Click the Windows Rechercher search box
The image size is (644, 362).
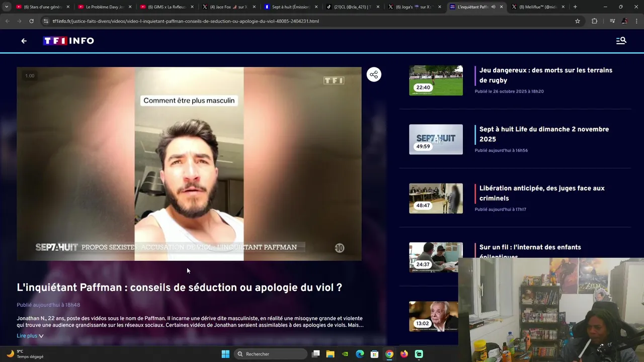271,354
